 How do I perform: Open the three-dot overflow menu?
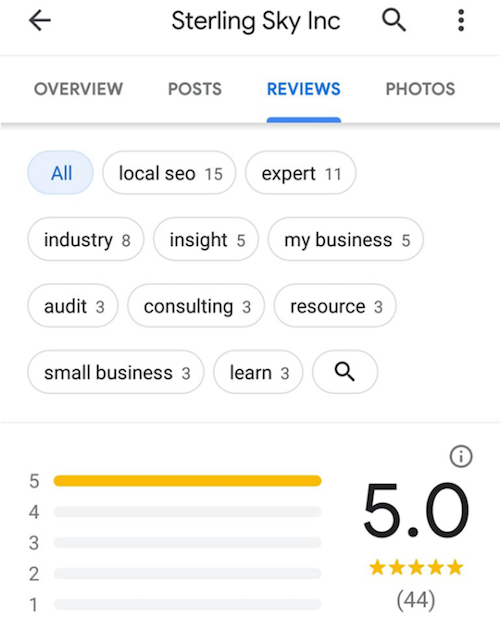(x=461, y=20)
